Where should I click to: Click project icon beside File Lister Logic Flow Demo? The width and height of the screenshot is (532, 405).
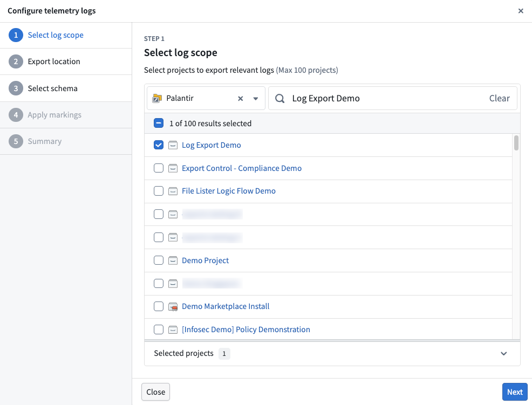(x=173, y=191)
